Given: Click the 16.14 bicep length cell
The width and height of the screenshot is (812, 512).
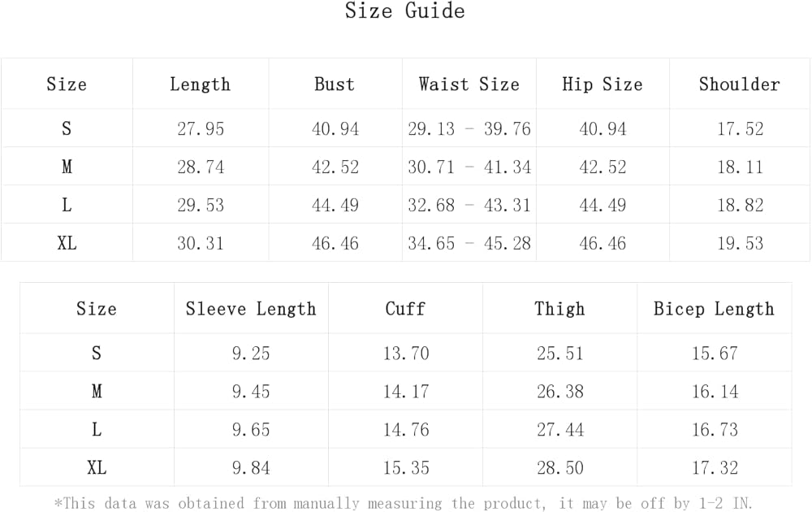Looking at the screenshot, I should [715, 392].
